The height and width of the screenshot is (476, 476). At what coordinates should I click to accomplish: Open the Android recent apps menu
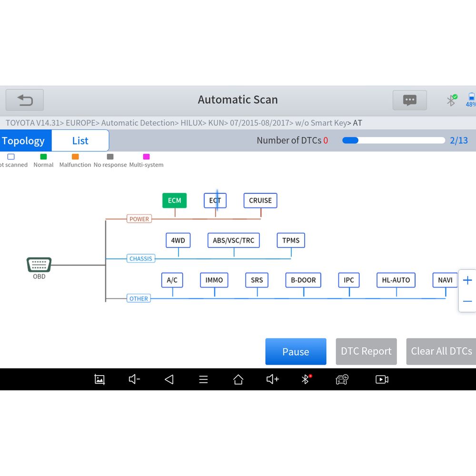point(203,379)
